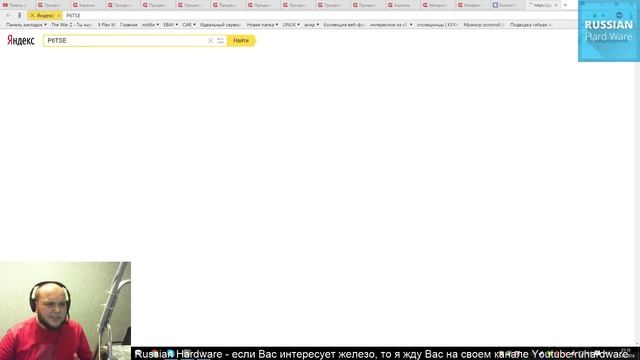Click the yellow Найти search button

point(241,41)
